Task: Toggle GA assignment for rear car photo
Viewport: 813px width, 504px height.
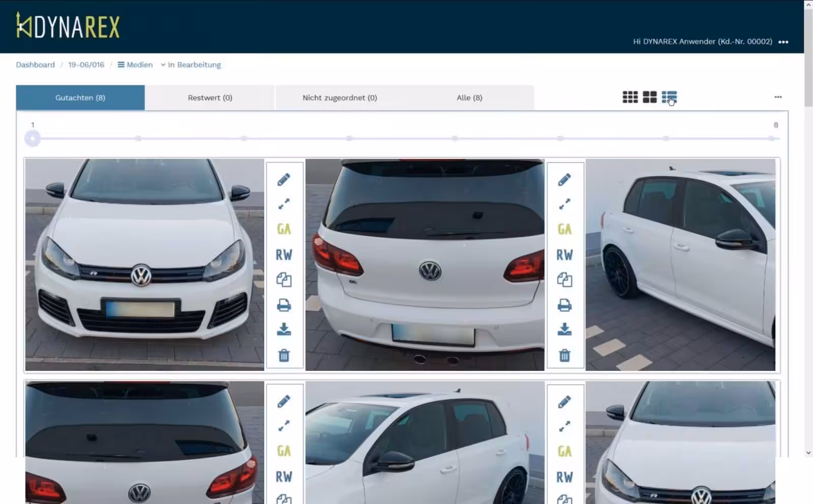Action: coord(564,229)
